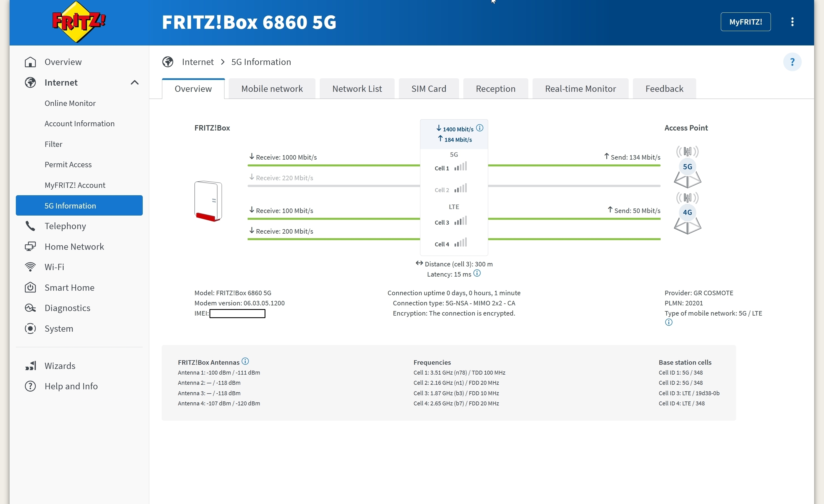Click the Help and Info question icon

pos(31,386)
